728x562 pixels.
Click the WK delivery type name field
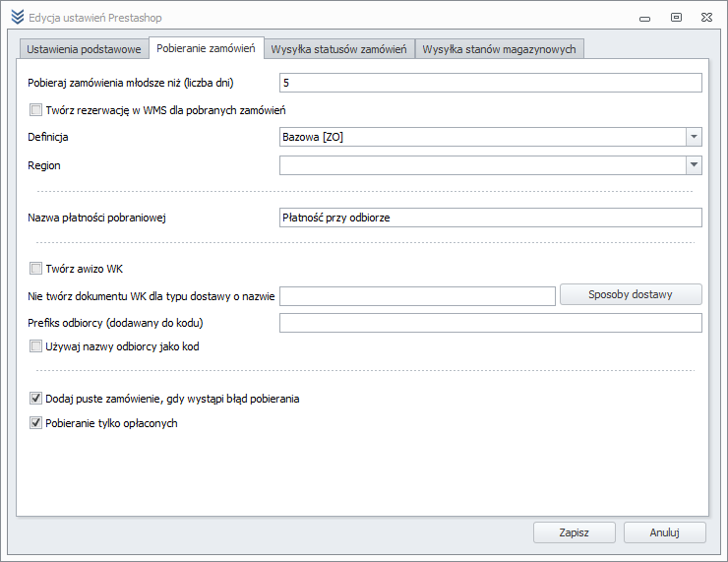pos(417,296)
